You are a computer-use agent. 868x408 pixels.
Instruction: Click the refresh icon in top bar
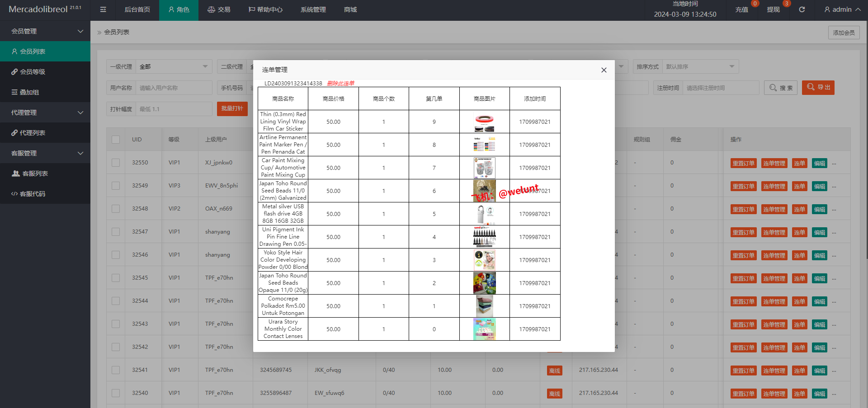click(802, 9)
